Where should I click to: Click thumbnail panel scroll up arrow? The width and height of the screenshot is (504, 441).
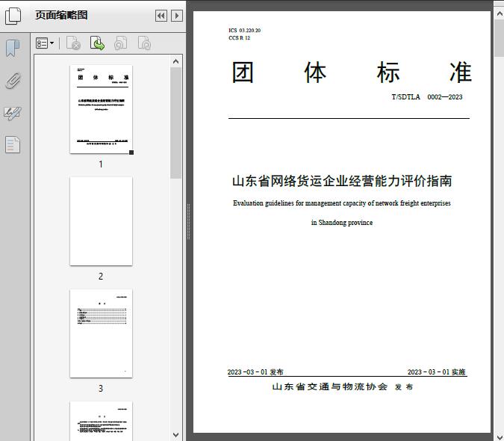point(175,61)
